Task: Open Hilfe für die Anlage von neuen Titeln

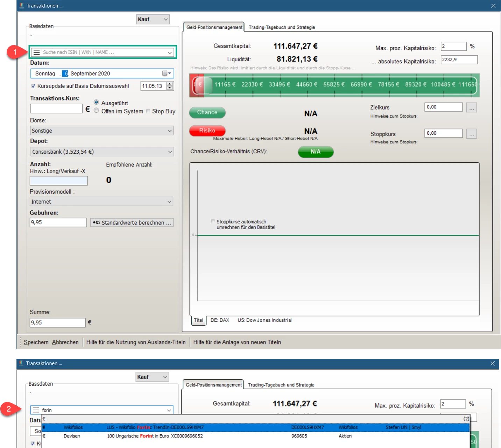Action: click(x=237, y=342)
